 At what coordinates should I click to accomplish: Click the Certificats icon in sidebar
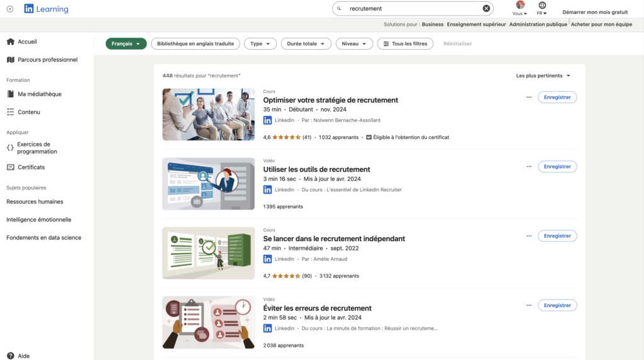pos(10,167)
